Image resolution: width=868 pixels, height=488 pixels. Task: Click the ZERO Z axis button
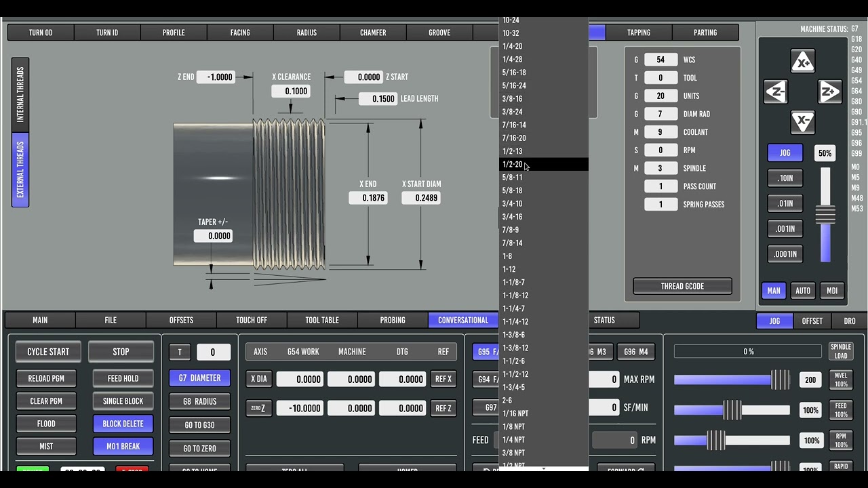(x=258, y=408)
